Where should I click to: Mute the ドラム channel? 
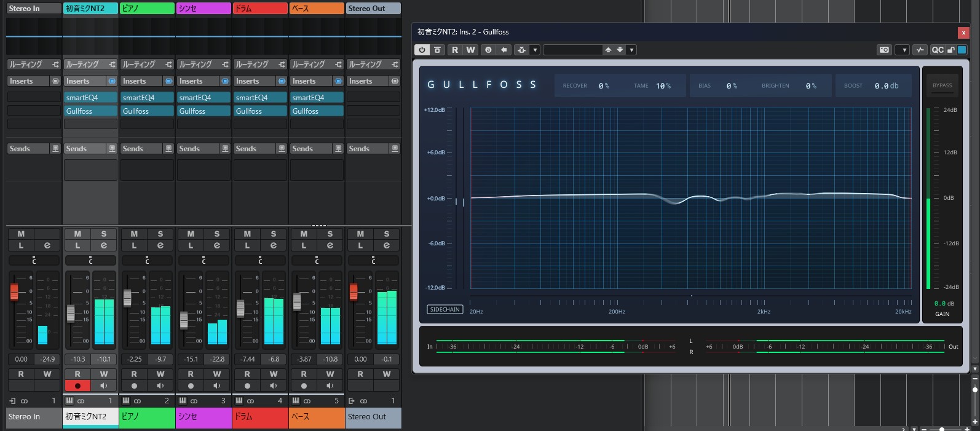pyautogui.click(x=247, y=234)
